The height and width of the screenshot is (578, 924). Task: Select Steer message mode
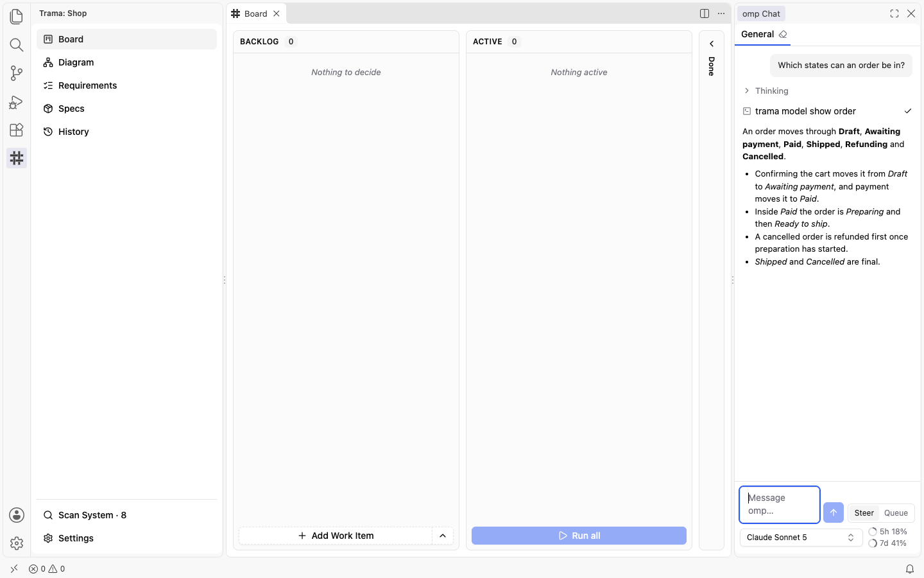point(864,513)
